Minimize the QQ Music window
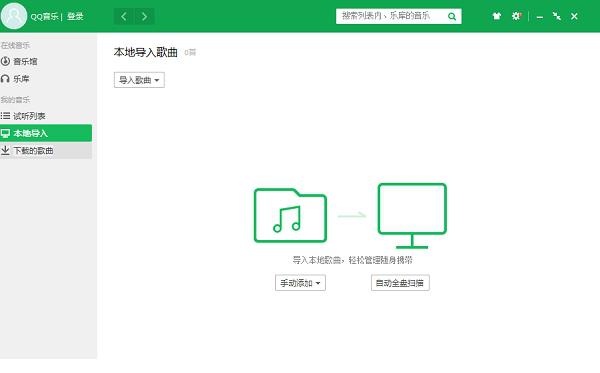This screenshot has height=373, width=600. 540,17
